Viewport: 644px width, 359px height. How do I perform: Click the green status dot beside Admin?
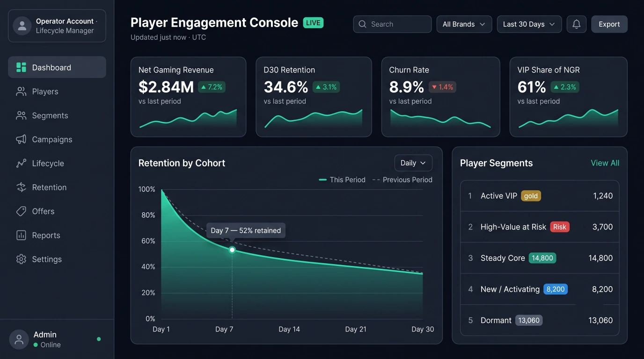[99, 339]
